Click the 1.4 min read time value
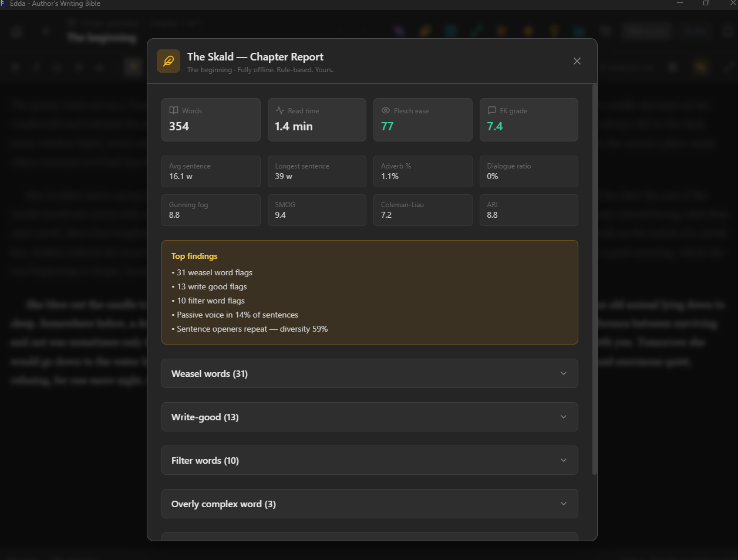 click(x=294, y=126)
